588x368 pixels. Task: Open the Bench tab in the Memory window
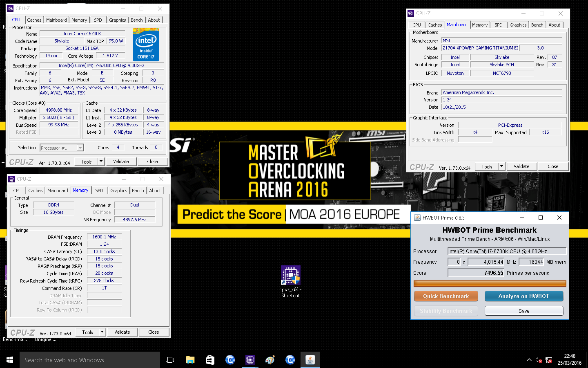click(x=138, y=191)
